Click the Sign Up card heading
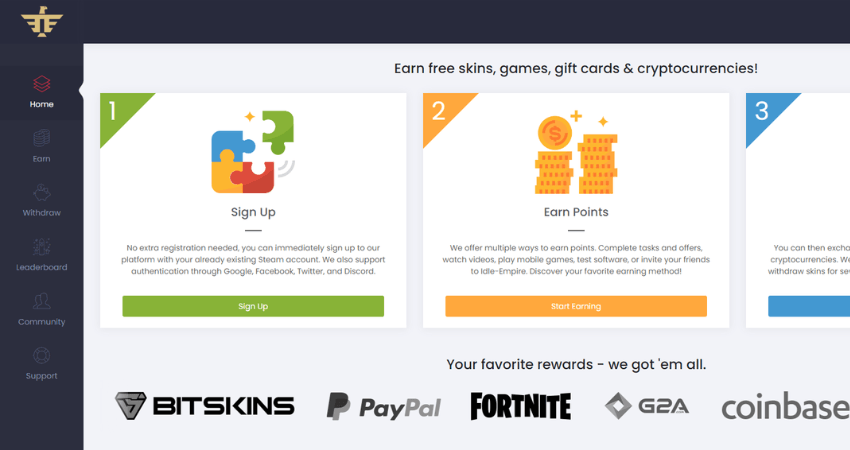The height and width of the screenshot is (450, 850). [x=253, y=212]
